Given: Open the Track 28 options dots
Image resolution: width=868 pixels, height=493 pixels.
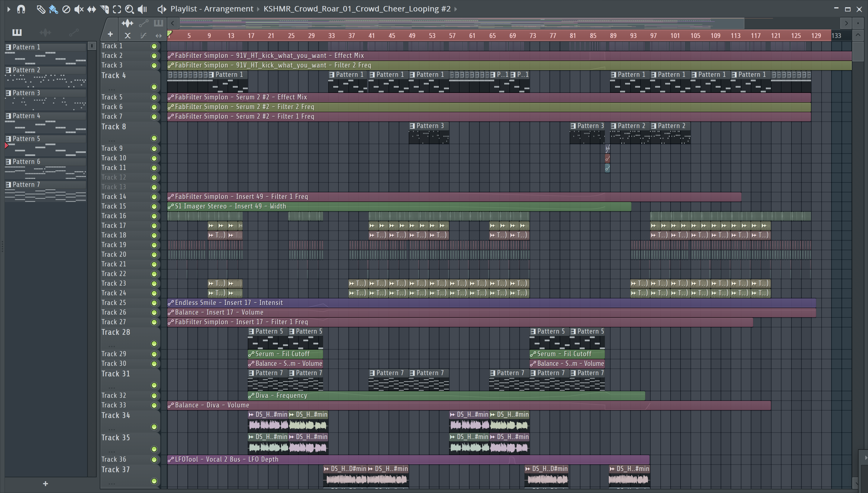Looking at the screenshot, I should pos(112,346).
